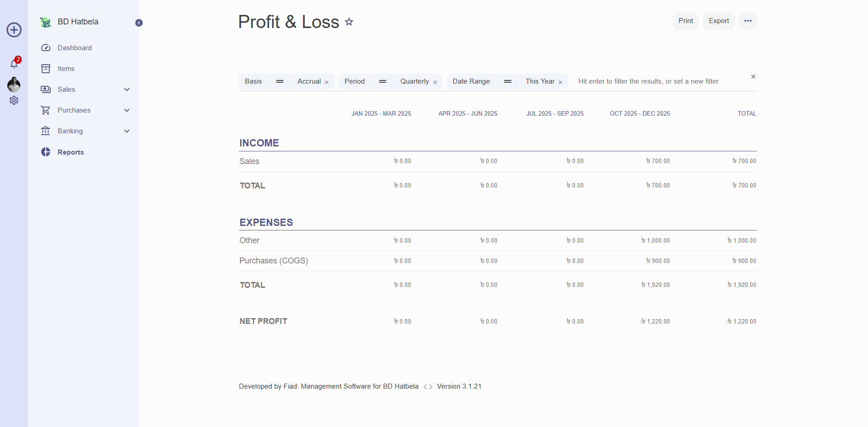Screen dimensions: 868x427
Task: Expand the Sales menu chevron
Action: [x=127, y=89]
